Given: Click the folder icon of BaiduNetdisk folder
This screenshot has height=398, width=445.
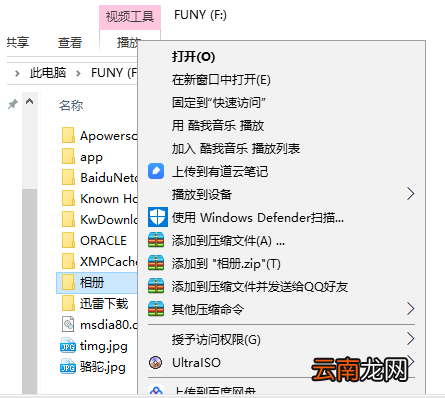Looking at the screenshot, I should coord(68,177).
